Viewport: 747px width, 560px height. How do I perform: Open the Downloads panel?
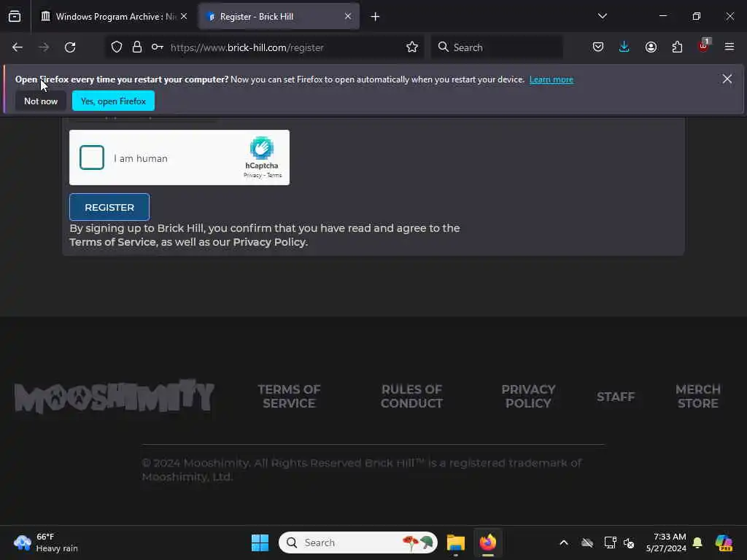[624, 47]
